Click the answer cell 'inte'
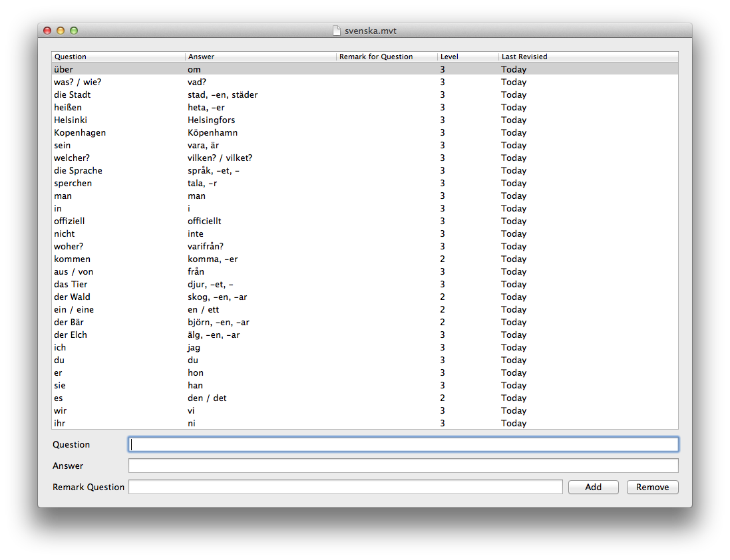 coord(196,233)
